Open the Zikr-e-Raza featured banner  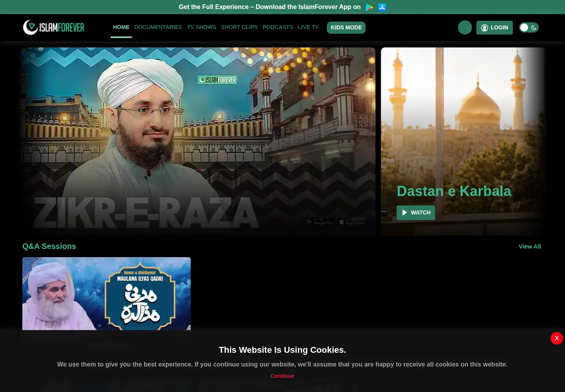pos(199,142)
